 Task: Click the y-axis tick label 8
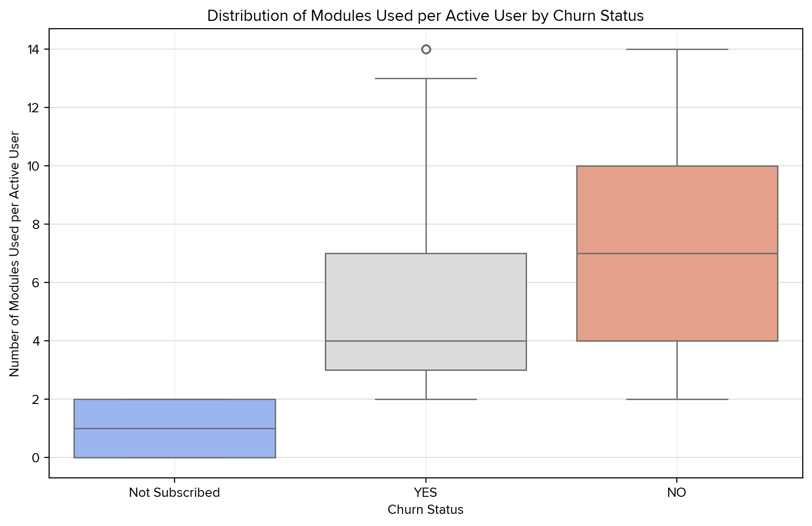coord(38,224)
